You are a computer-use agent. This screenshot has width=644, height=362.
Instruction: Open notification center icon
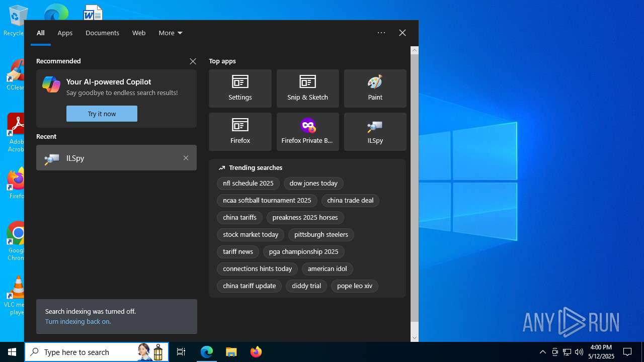[627, 352]
